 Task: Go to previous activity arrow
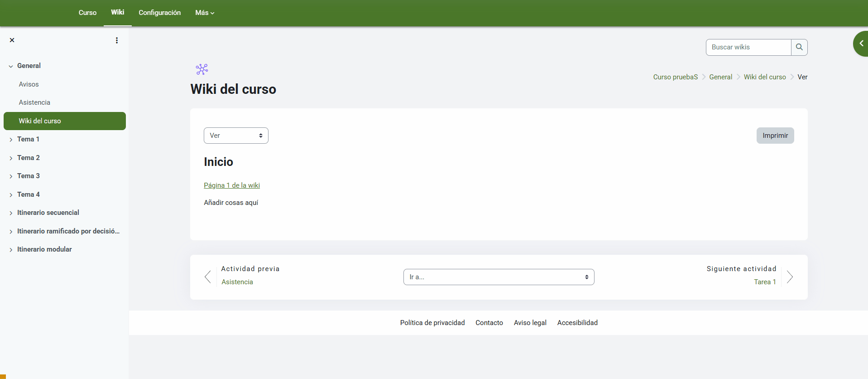208,277
